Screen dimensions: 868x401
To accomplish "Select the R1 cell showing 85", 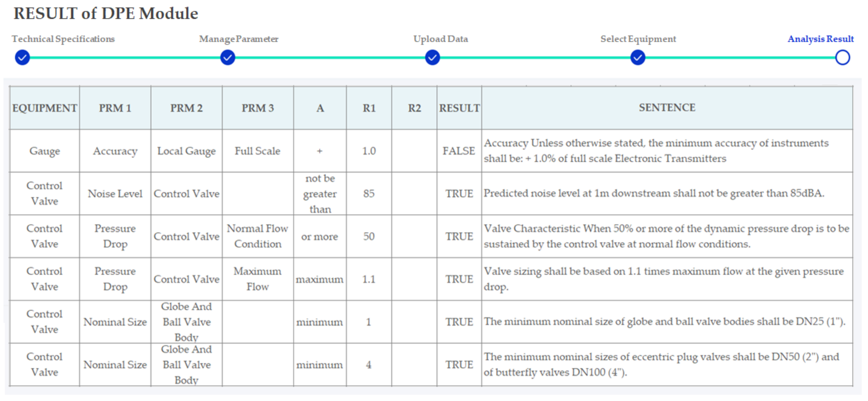I will [369, 194].
